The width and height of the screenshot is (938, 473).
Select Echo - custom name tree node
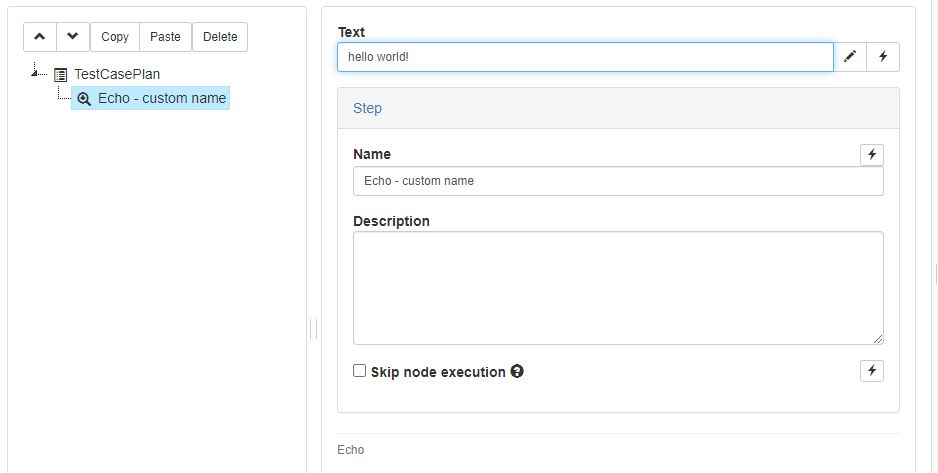coord(162,98)
